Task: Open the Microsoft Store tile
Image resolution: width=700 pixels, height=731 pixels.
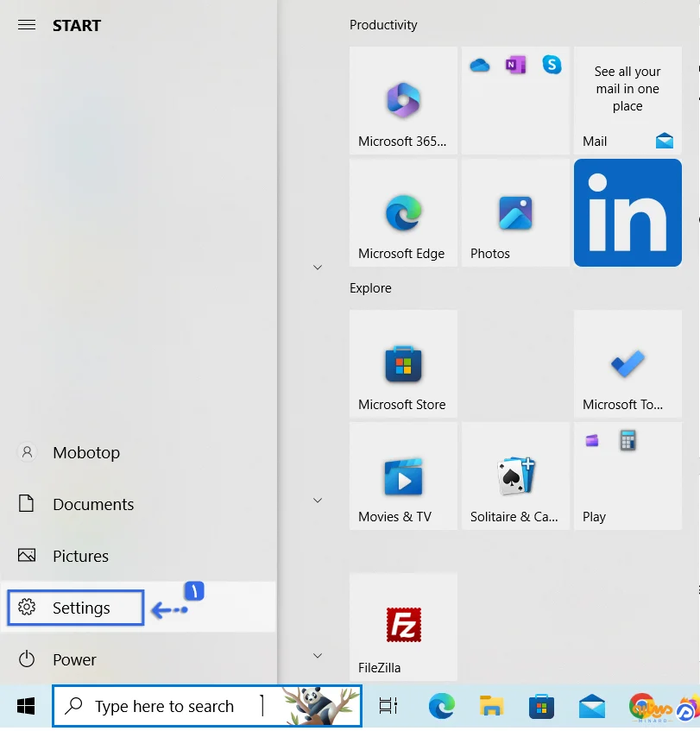Action: point(403,363)
